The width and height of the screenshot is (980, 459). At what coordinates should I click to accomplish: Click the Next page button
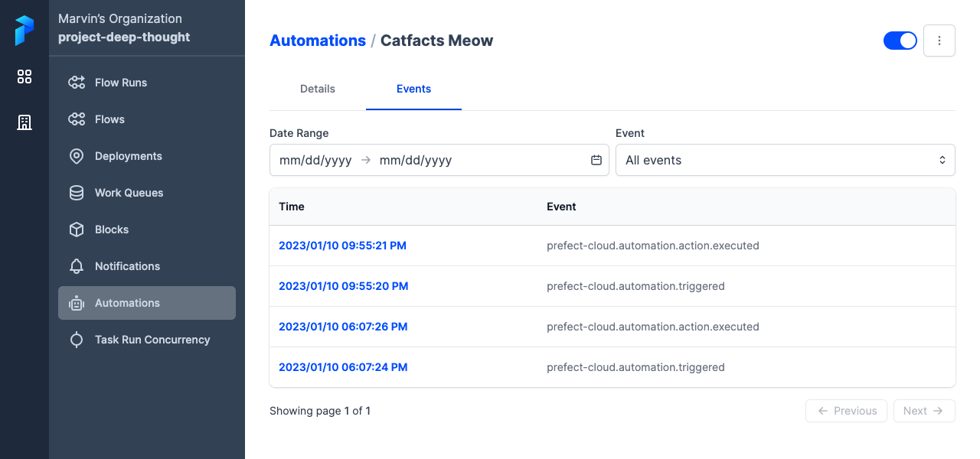pos(924,411)
